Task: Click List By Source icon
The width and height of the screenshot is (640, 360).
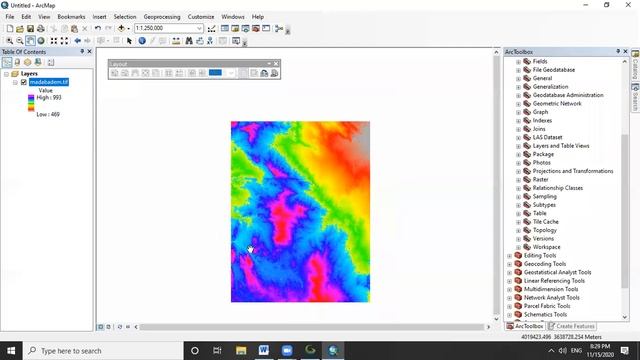Action: [17, 62]
